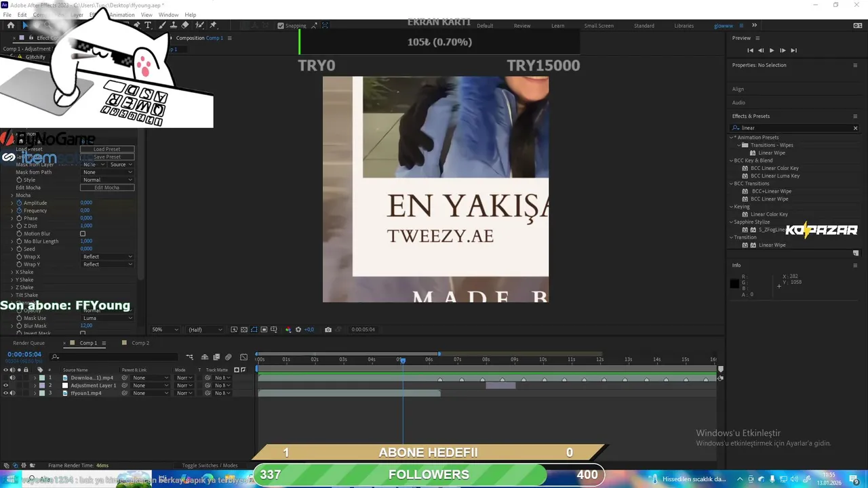
Task: Click the Load Preset button
Action: pos(107,149)
